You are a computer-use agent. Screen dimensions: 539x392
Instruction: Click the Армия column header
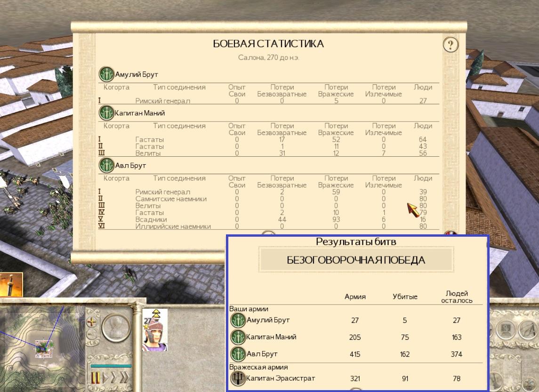point(355,297)
